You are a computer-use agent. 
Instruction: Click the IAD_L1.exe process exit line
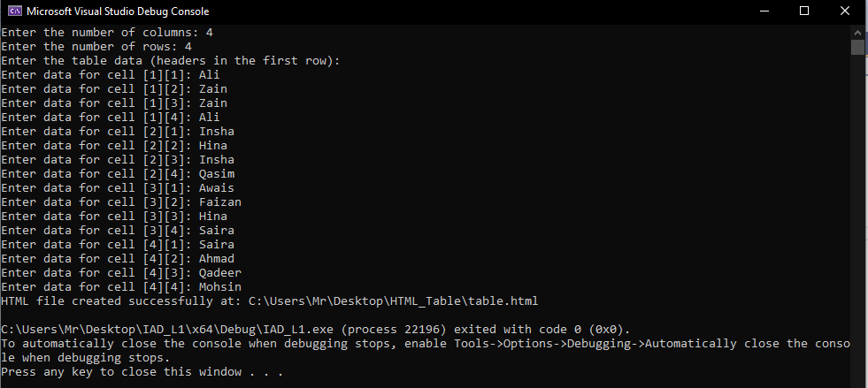[x=316, y=330]
